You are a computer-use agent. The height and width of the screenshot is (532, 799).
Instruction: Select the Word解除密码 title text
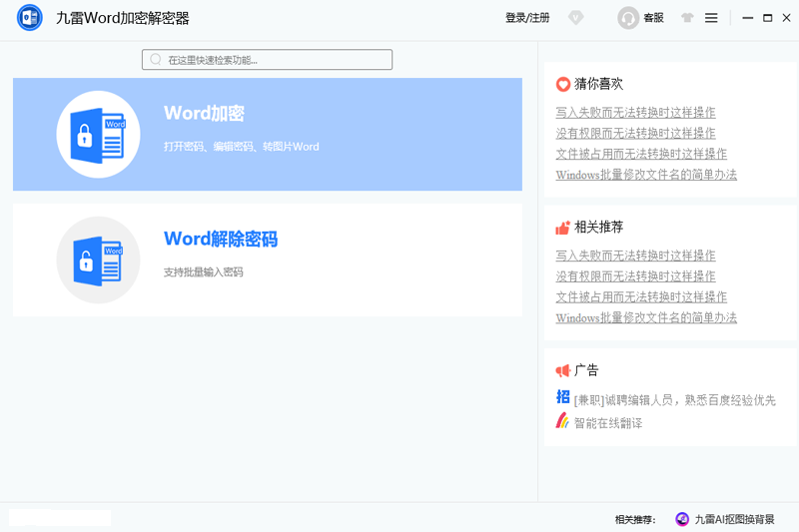(220, 240)
